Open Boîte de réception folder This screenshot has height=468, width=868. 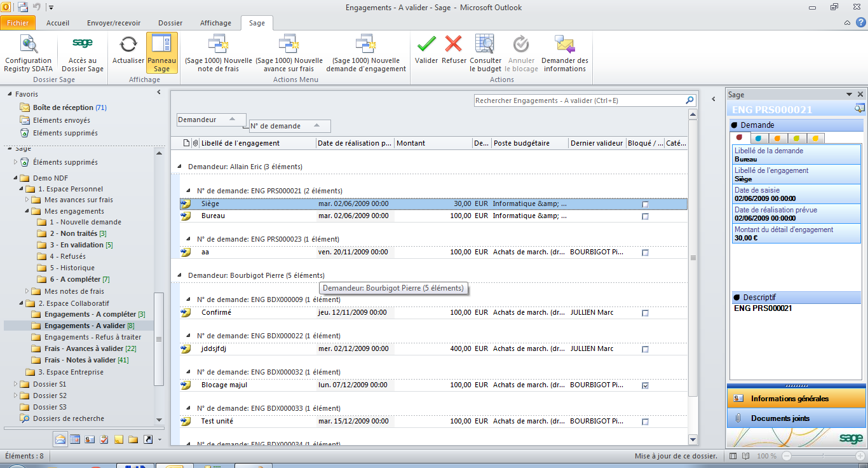pyautogui.click(x=64, y=107)
